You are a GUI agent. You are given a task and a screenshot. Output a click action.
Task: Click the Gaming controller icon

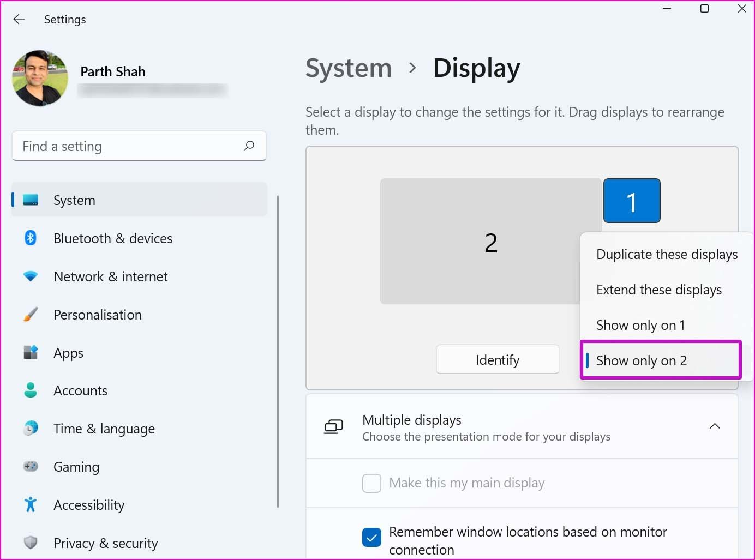coord(31,466)
